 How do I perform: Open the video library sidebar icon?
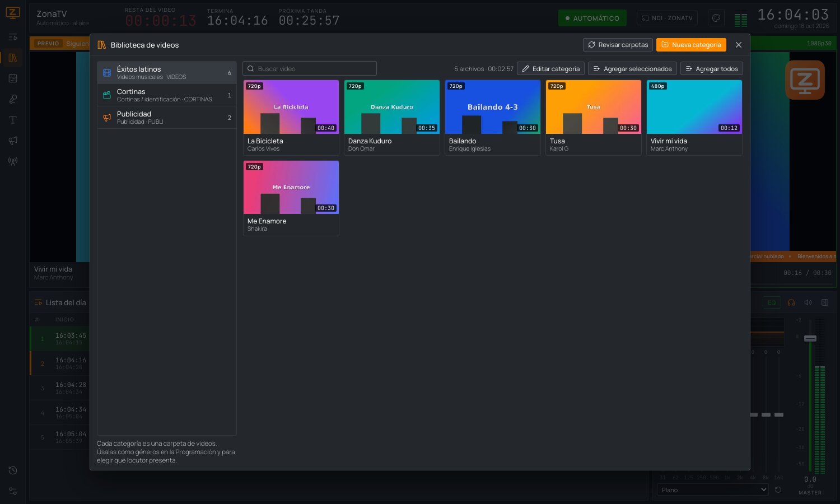click(x=12, y=58)
